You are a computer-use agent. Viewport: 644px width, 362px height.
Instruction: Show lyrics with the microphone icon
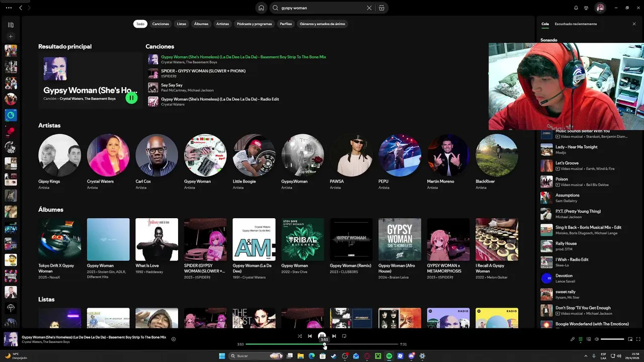click(573, 339)
